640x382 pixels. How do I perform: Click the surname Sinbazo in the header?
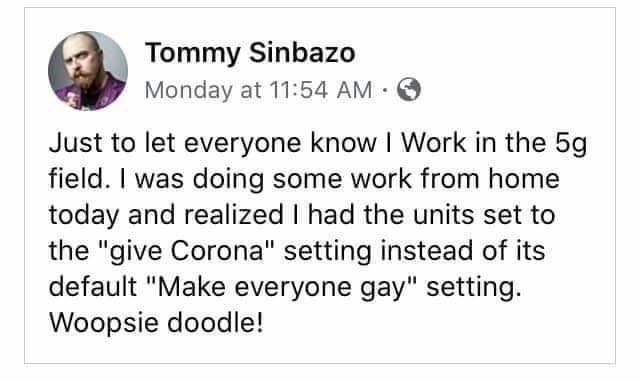[302, 53]
